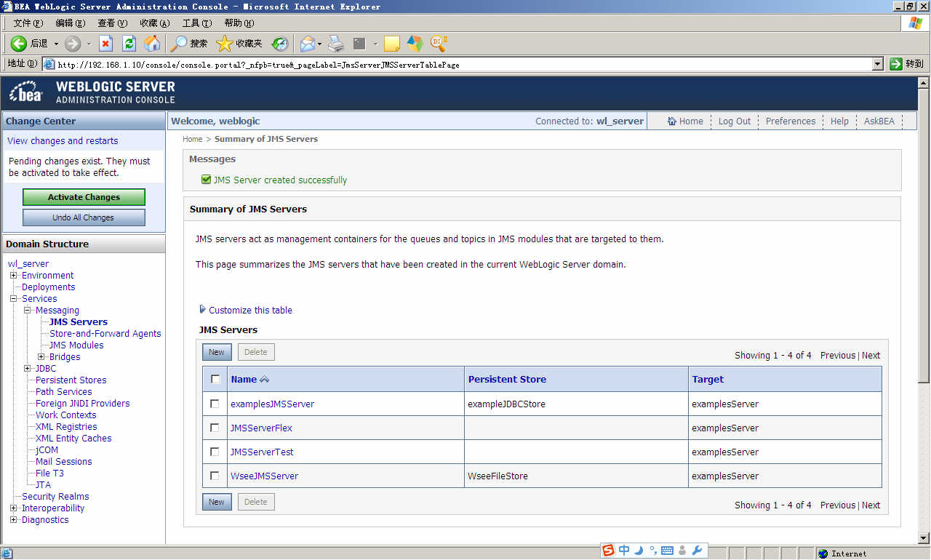
Task: Open the soft keyboard icon on IME bar
Action: [667, 551]
